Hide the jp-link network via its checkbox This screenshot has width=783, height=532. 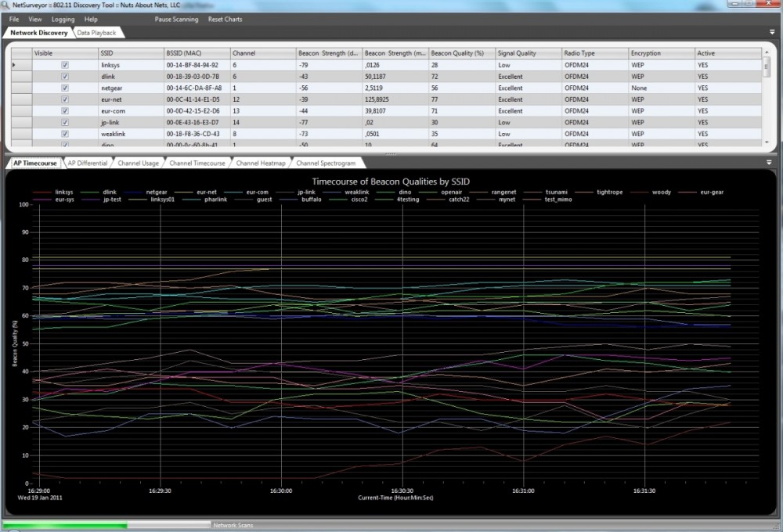(x=65, y=123)
